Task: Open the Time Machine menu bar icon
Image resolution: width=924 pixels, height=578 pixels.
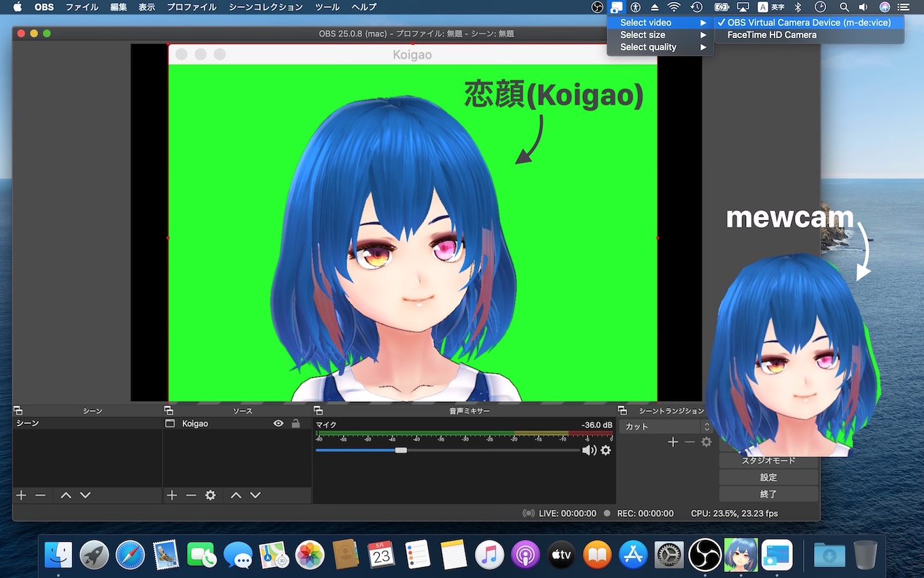Action: tap(696, 7)
